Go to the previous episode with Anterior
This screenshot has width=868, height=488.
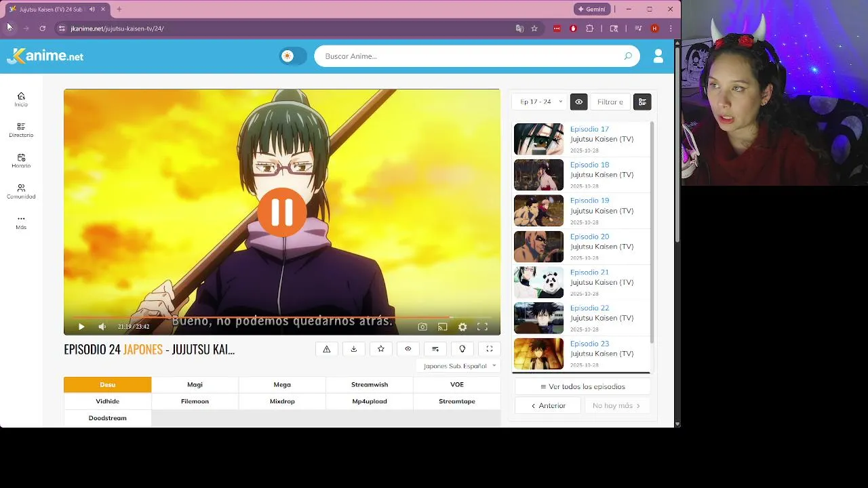(548, 405)
